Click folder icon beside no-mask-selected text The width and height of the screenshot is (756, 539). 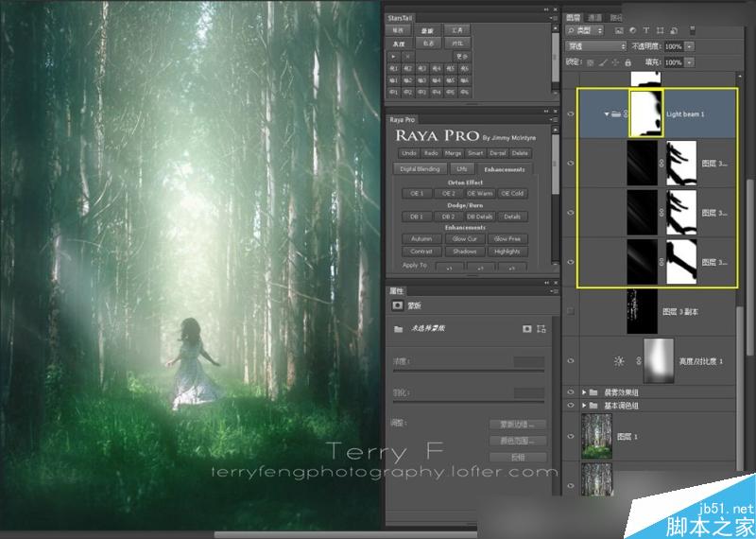click(398, 329)
